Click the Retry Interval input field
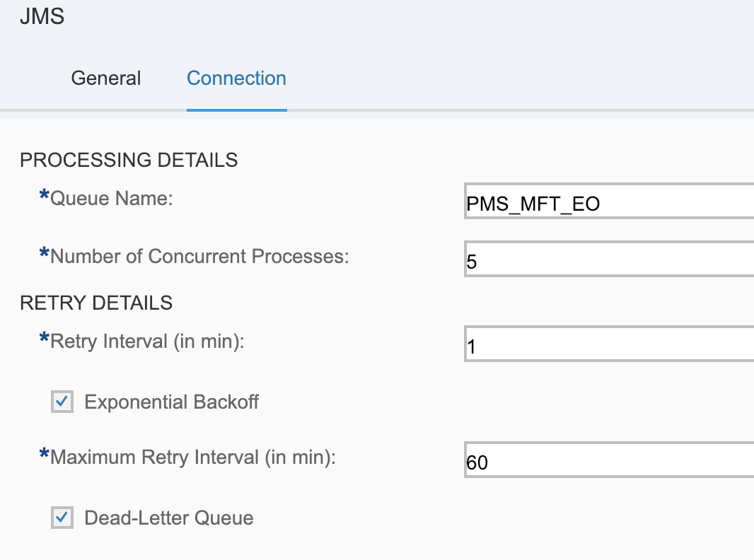This screenshot has width=754, height=560. [x=609, y=344]
